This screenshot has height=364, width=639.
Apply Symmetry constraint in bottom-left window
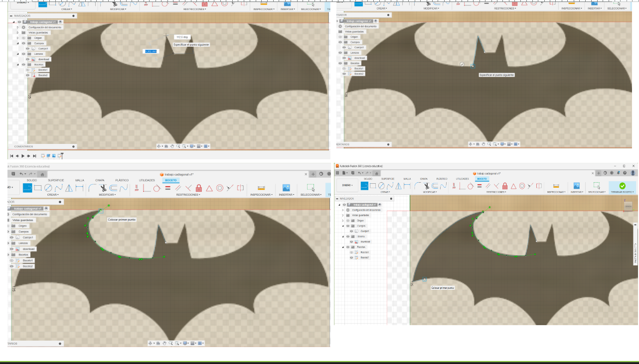click(x=240, y=188)
